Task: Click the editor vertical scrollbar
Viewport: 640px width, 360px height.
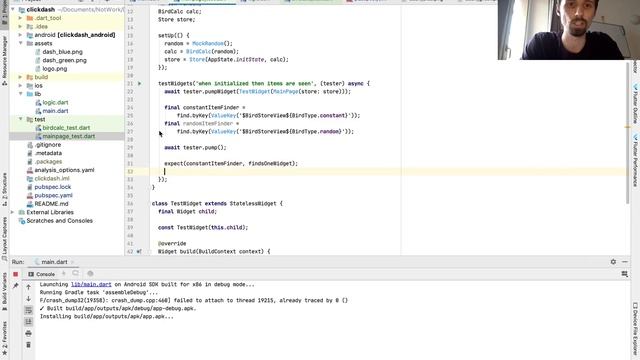Action: click(627, 133)
